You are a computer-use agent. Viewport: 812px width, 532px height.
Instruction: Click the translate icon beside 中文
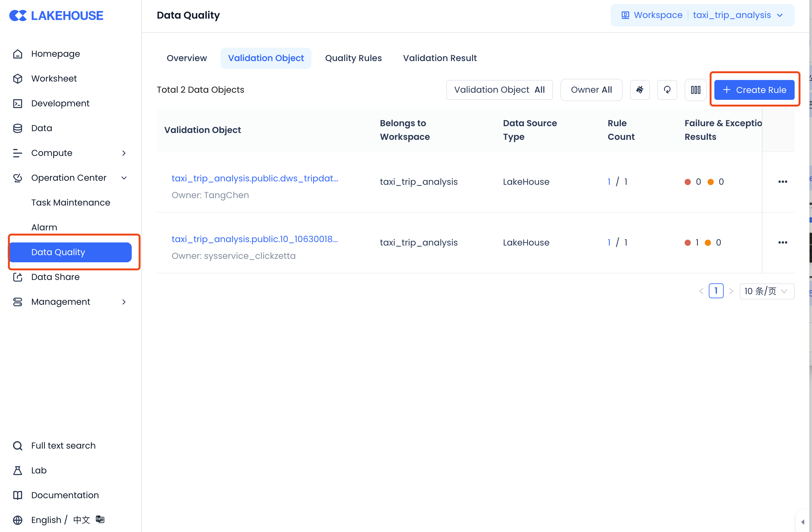pos(100,519)
